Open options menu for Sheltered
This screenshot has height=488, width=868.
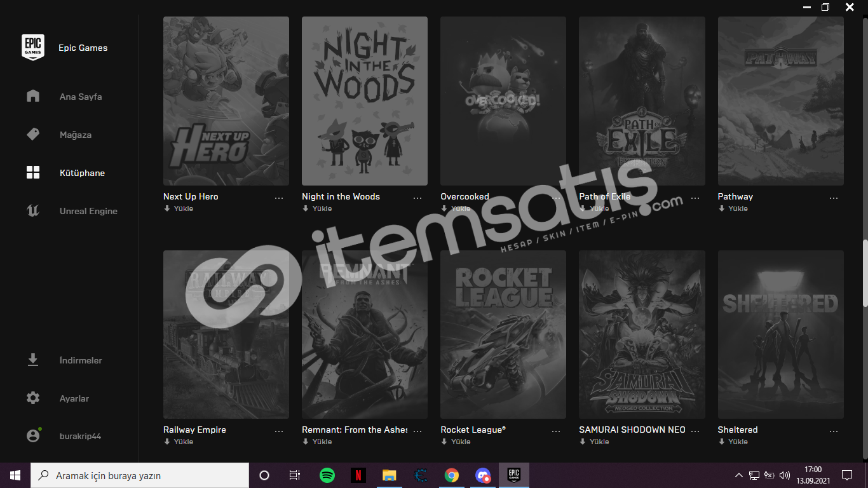834,431
